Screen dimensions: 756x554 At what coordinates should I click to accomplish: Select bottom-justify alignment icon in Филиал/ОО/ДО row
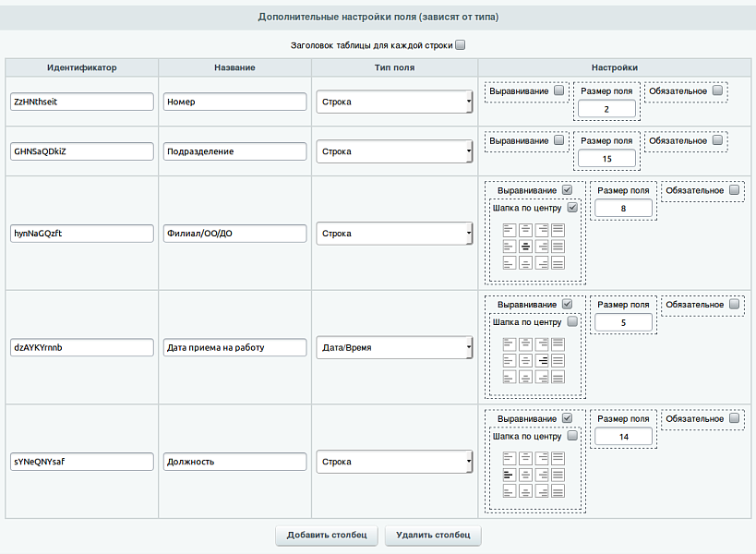[x=558, y=263]
